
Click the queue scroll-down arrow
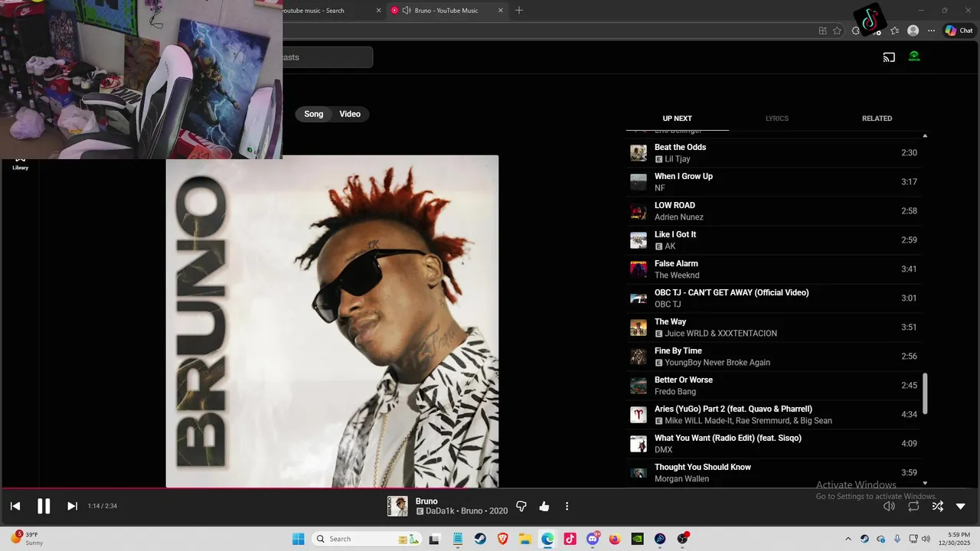925,483
